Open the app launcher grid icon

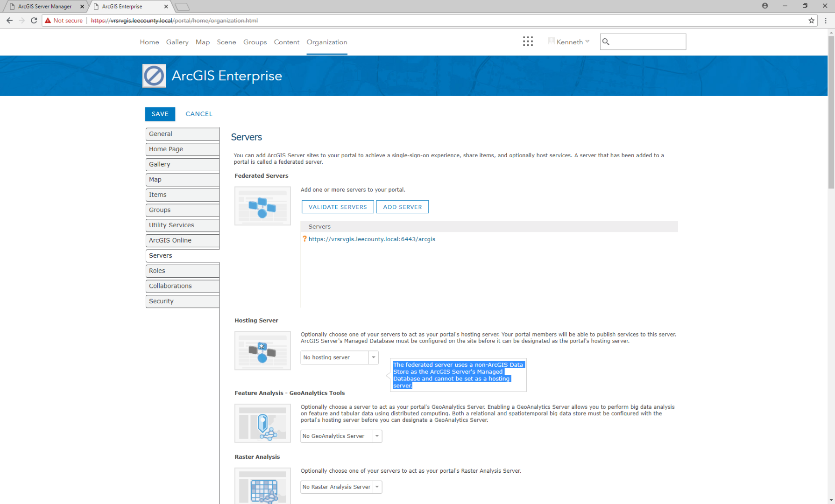[528, 42]
